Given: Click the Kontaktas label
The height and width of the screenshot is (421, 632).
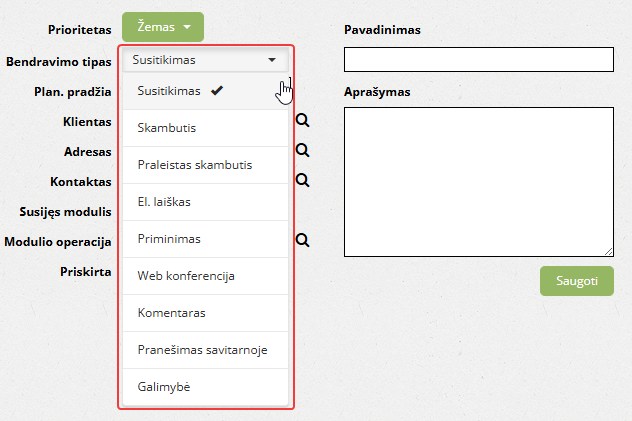Looking at the screenshot, I should (81, 182).
